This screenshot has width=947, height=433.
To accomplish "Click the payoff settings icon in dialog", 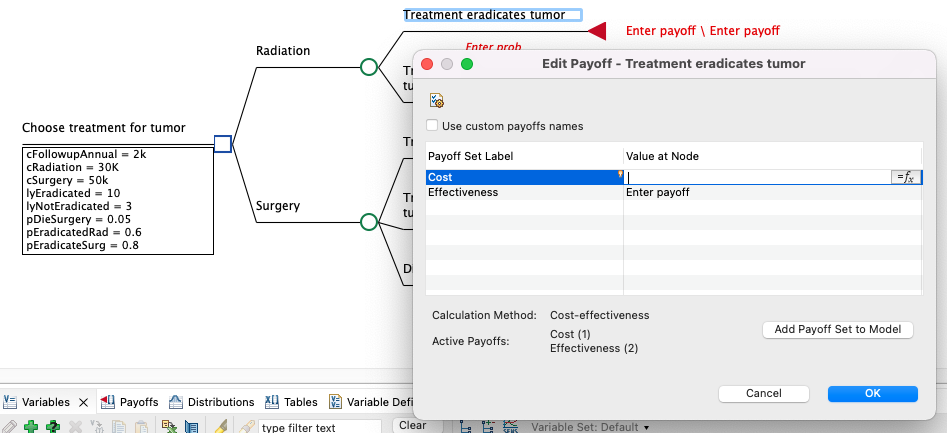I will coord(436,100).
